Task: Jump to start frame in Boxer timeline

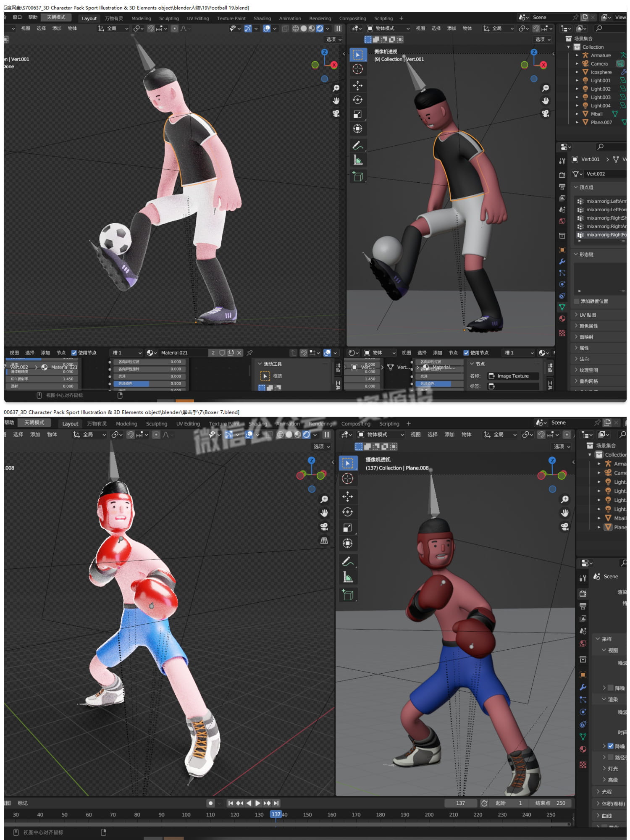Action: pos(230,803)
